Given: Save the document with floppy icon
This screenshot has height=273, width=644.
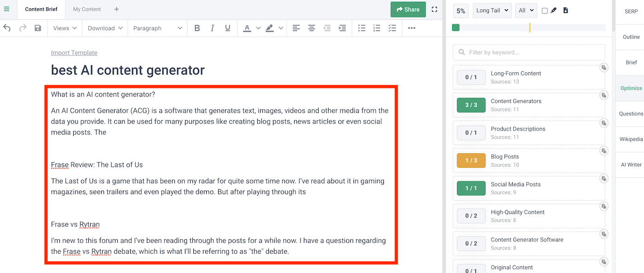Looking at the screenshot, I should (x=38, y=28).
